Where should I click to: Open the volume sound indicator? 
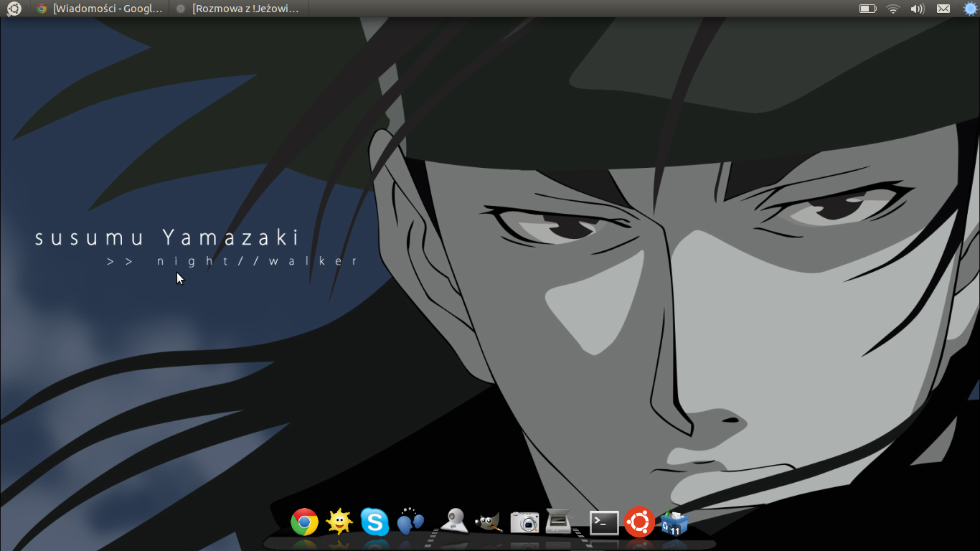click(x=917, y=9)
